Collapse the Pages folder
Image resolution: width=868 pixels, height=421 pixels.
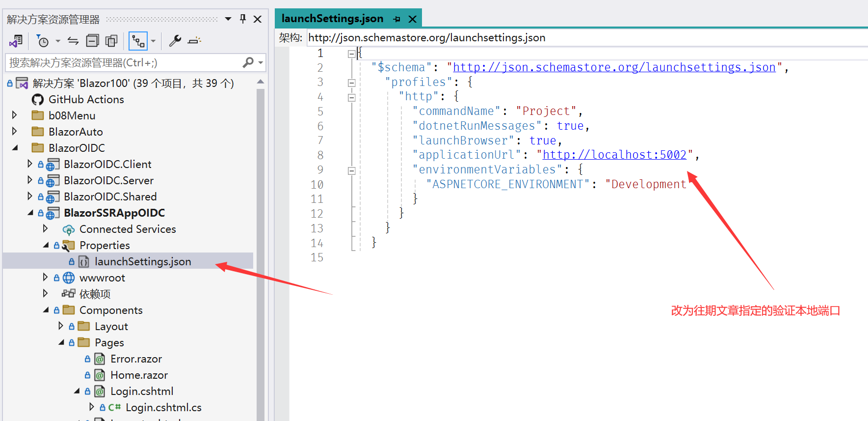click(x=61, y=342)
